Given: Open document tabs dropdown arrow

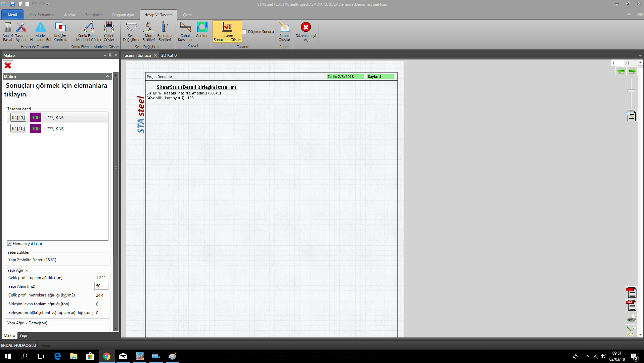Looking at the screenshot, I should coord(640,55).
